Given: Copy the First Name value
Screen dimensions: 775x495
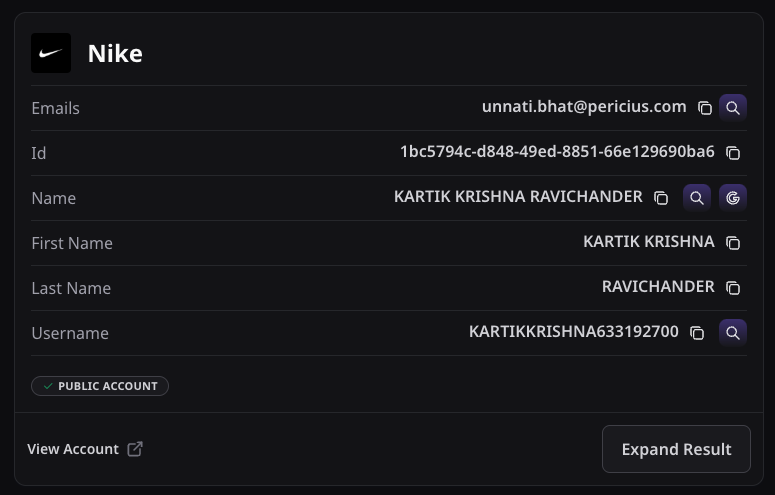Looking at the screenshot, I should point(733,243).
